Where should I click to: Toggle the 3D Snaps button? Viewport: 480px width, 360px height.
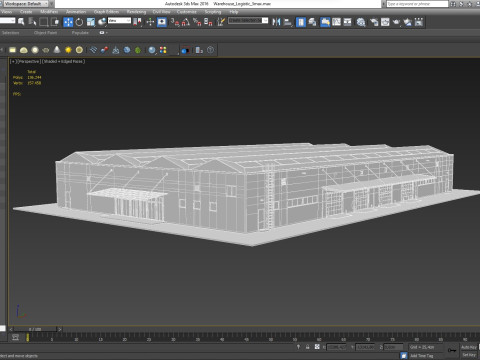tap(175, 22)
